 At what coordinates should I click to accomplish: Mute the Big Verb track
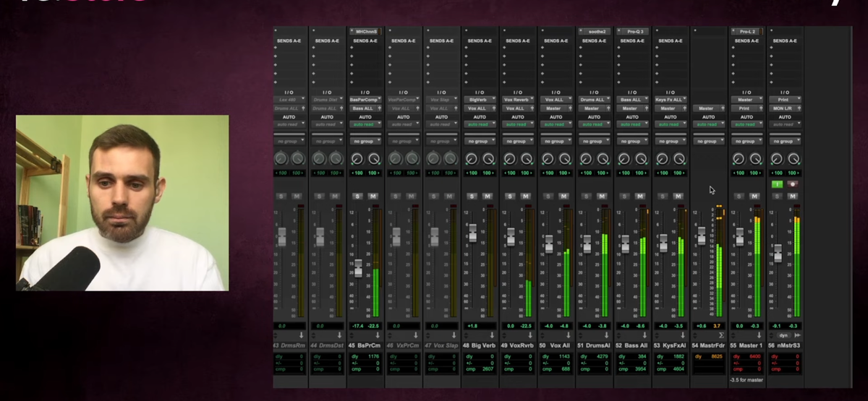pyautogui.click(x=488, y=197)
